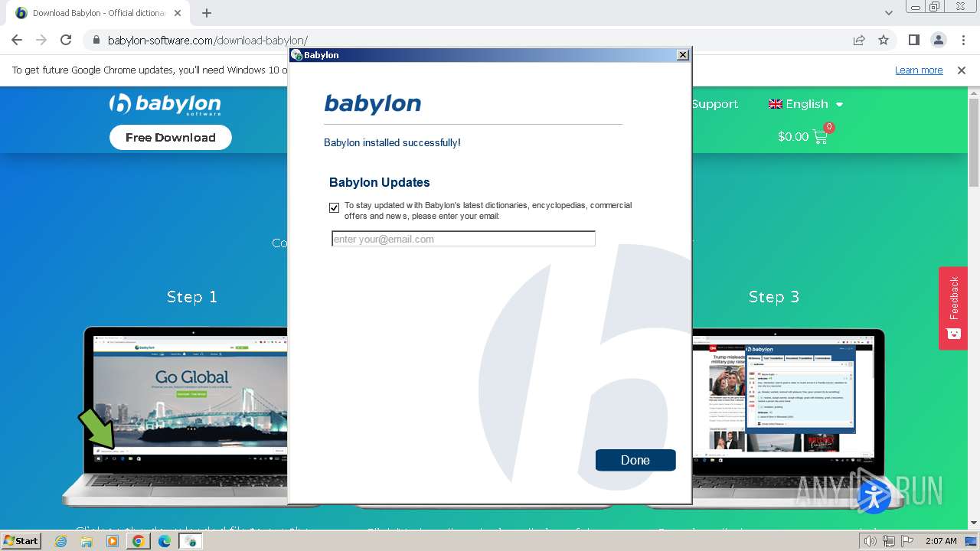Click the Step 3 laptop image
The height and width of the screenshot is (551, 980).
point(789,417)
